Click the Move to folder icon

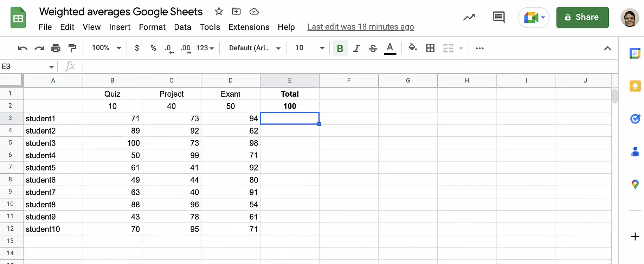pos(236,12)
